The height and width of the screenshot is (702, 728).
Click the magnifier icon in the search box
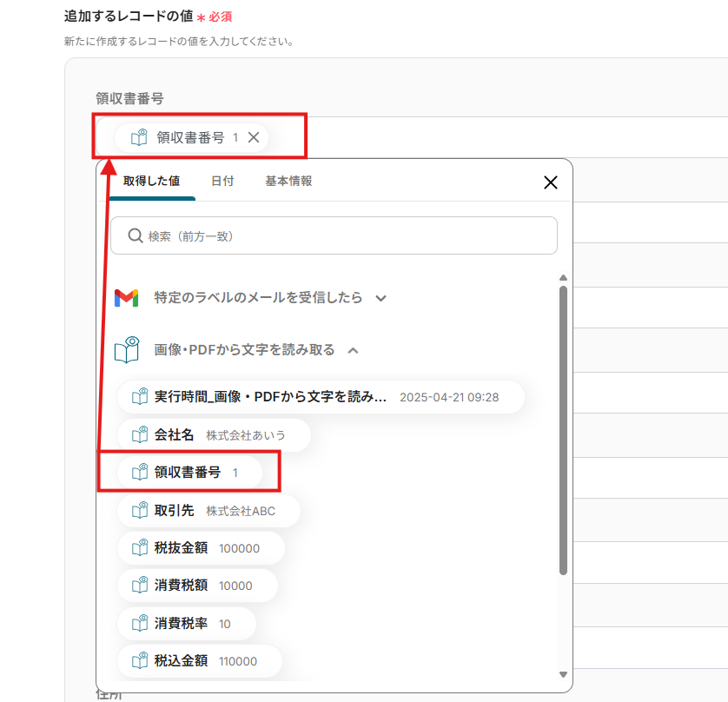136,235
